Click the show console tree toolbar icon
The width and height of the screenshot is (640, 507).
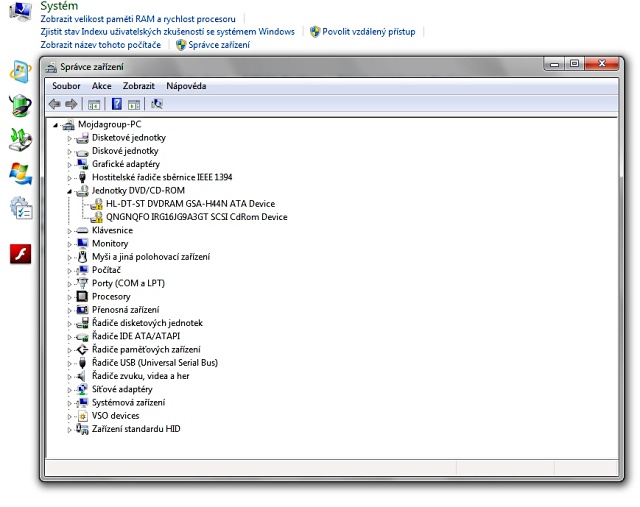click(x=94, y=105)
